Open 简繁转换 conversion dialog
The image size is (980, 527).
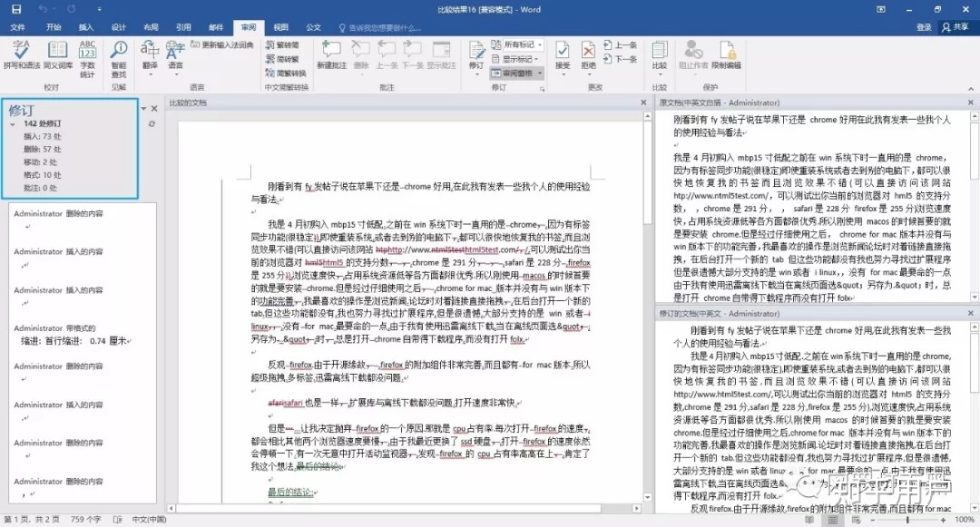pyautogui.click(x=286, y=73)
